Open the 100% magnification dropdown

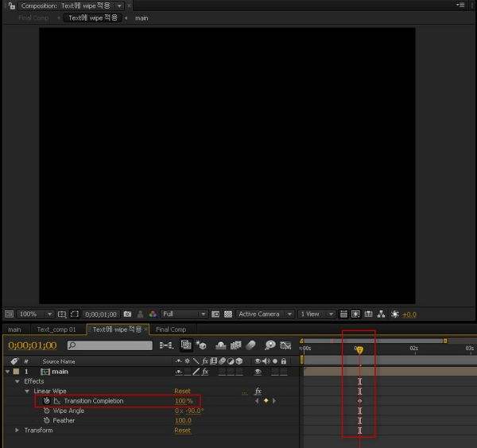(34, 314)
